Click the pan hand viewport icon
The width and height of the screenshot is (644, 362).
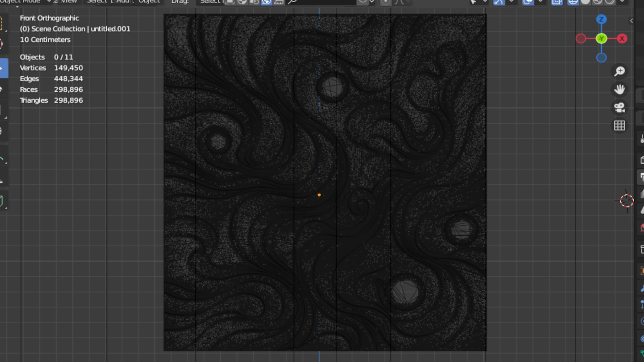620,89
